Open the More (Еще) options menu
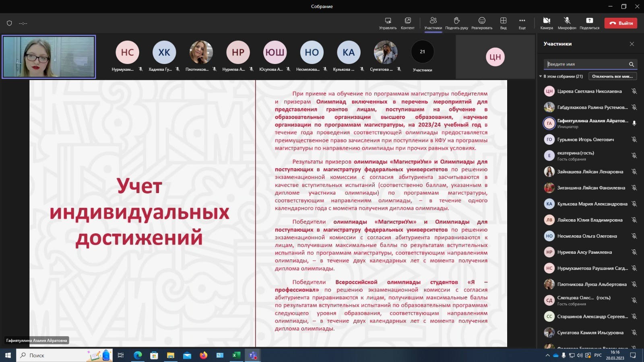The width and height of the screenshot is (644, 362). point(522,23)
